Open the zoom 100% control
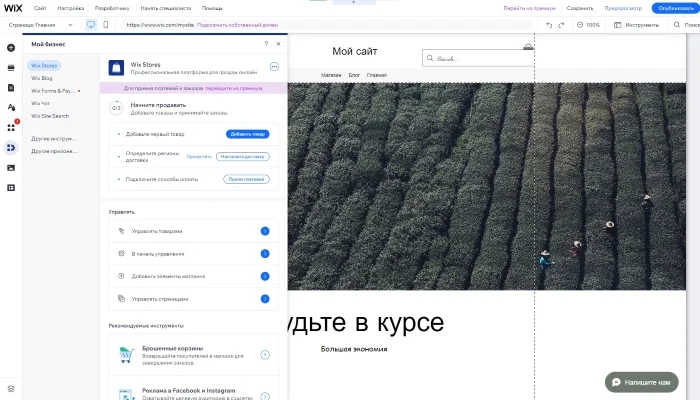This screenshot has height=400, width=700. point(588,25)
